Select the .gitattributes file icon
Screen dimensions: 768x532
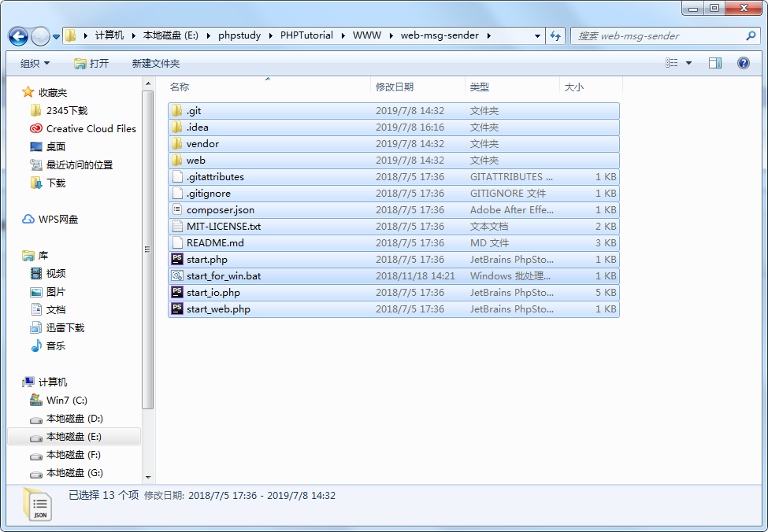pyautogui.click(x=176, y=177)
